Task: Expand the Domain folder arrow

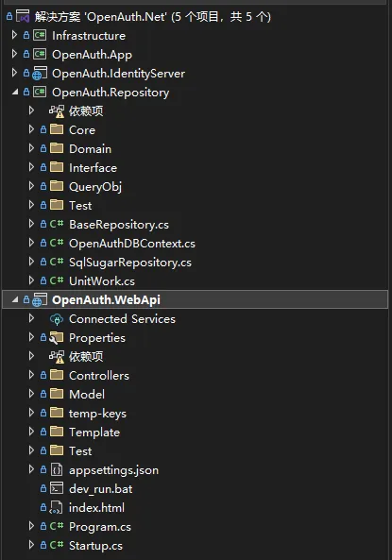Action: (31, 148)
